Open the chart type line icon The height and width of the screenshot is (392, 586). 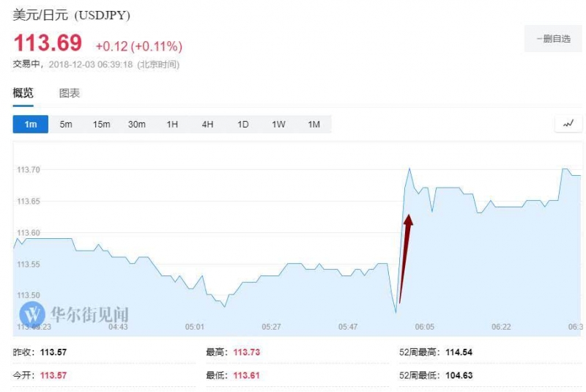(x=568, y=124)
